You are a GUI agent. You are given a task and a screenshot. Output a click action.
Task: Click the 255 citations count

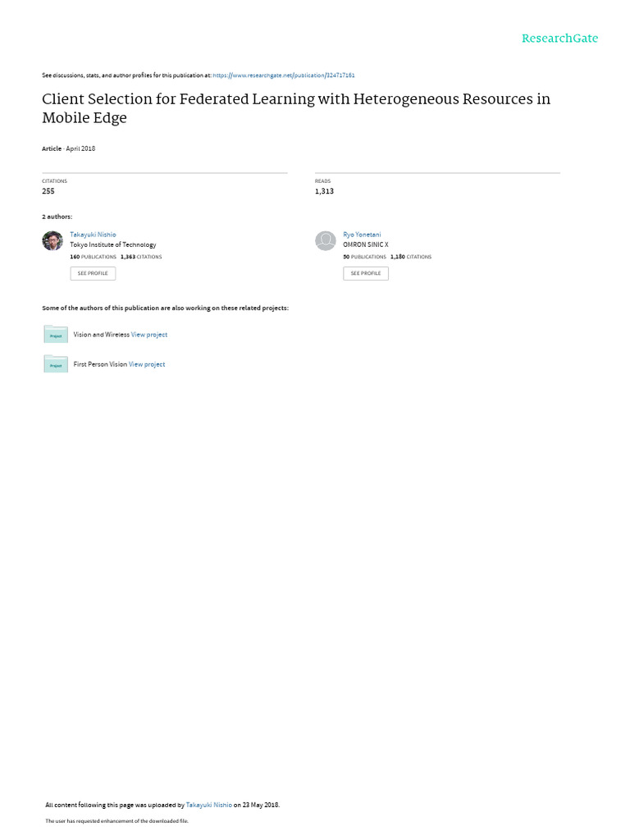click(x=48, y=191)
